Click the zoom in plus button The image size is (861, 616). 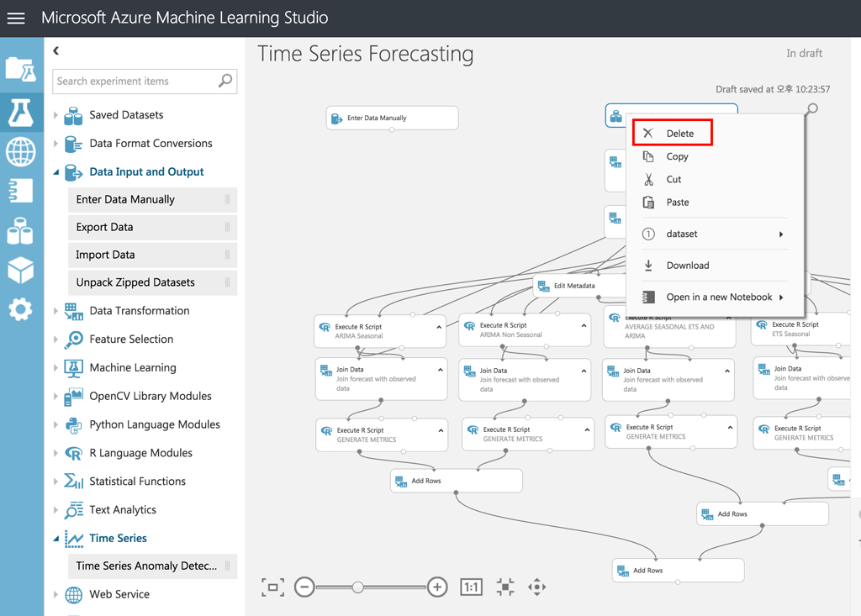[x=437, y=587]
